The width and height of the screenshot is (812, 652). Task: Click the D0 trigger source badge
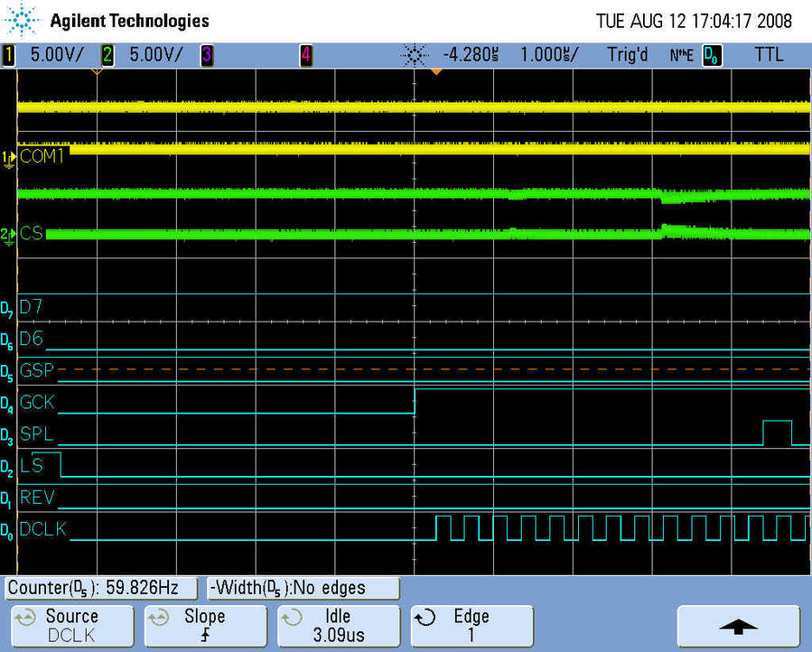point(712,55)
